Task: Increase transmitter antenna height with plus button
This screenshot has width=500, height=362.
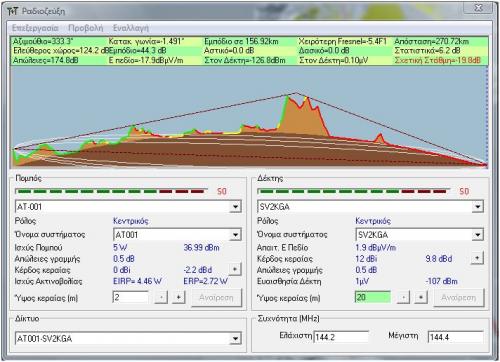Action: [179, 297]
